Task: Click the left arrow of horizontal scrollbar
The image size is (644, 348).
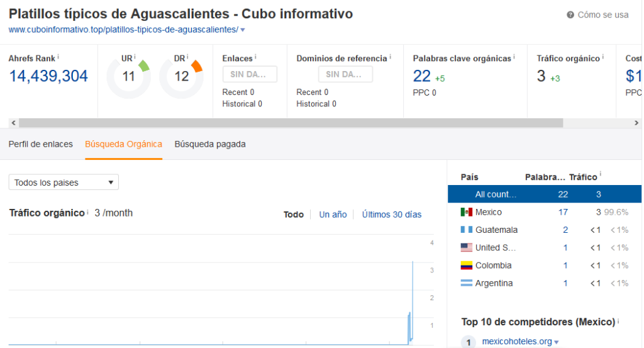Action: 14,123
